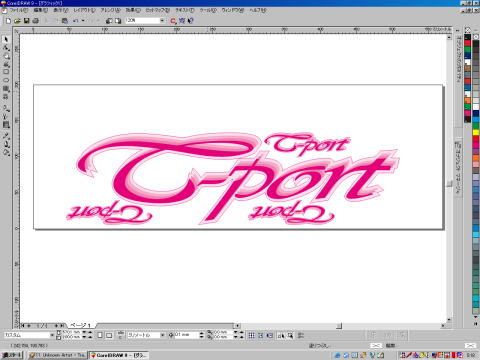Select the Rectangle tool
Image resolution: width=480 pixels, height=360 pixels.
6,72
